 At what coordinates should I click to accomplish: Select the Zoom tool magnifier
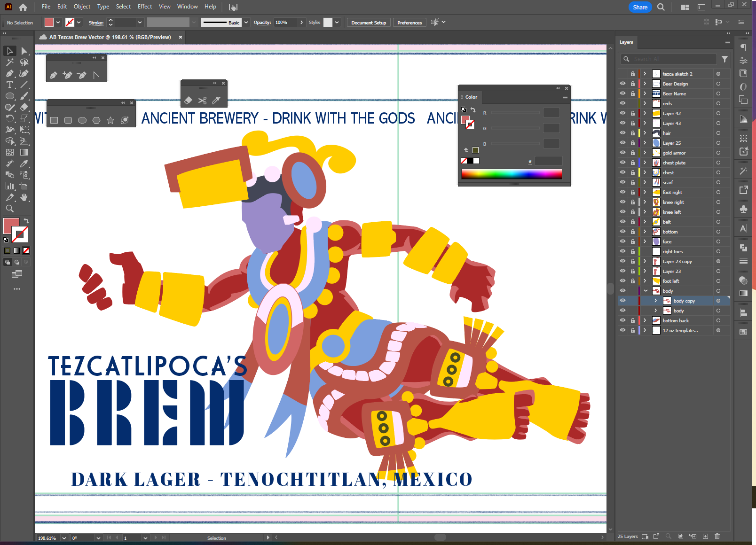[x=9, y=209]
